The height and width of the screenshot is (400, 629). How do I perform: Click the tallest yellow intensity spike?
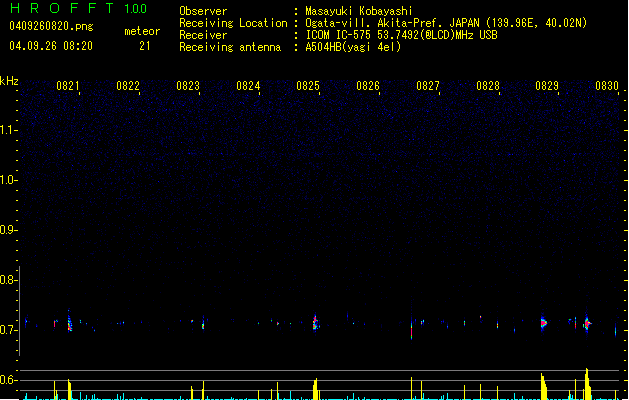[587, 384]
